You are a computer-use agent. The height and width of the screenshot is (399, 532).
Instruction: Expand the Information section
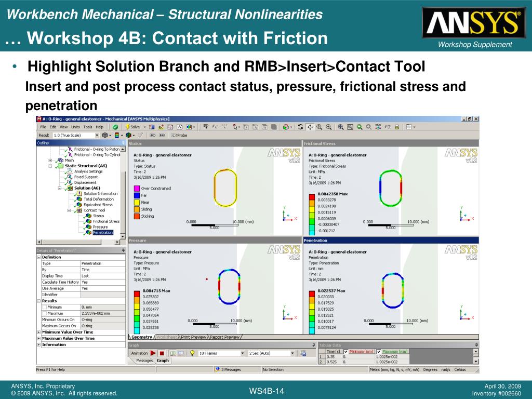click(x=38, y=345)
